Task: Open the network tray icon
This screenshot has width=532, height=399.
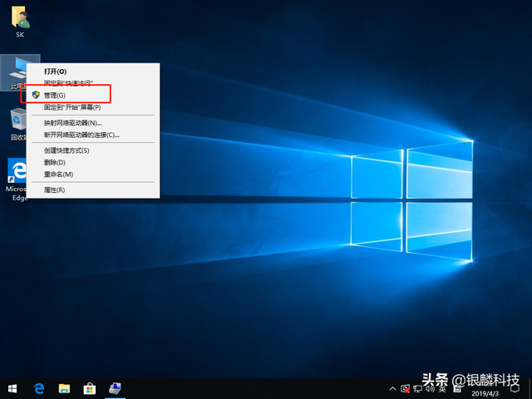Action: [x=417, y=388]
